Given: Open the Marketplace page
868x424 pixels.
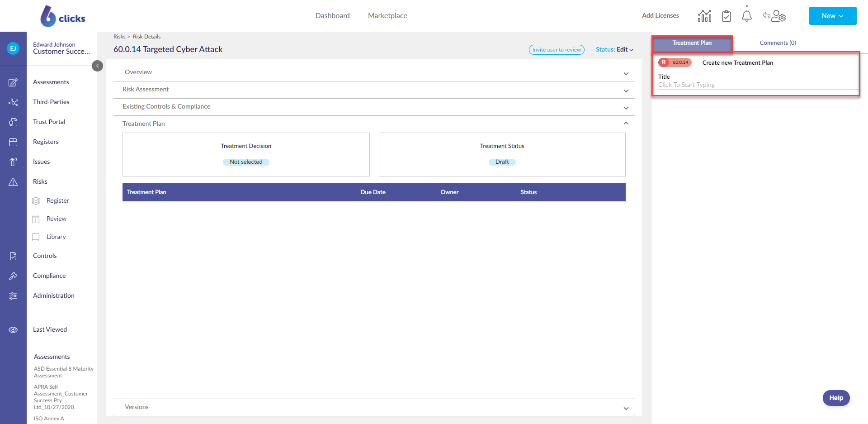Looking at the screenshot, I should 387,16.
